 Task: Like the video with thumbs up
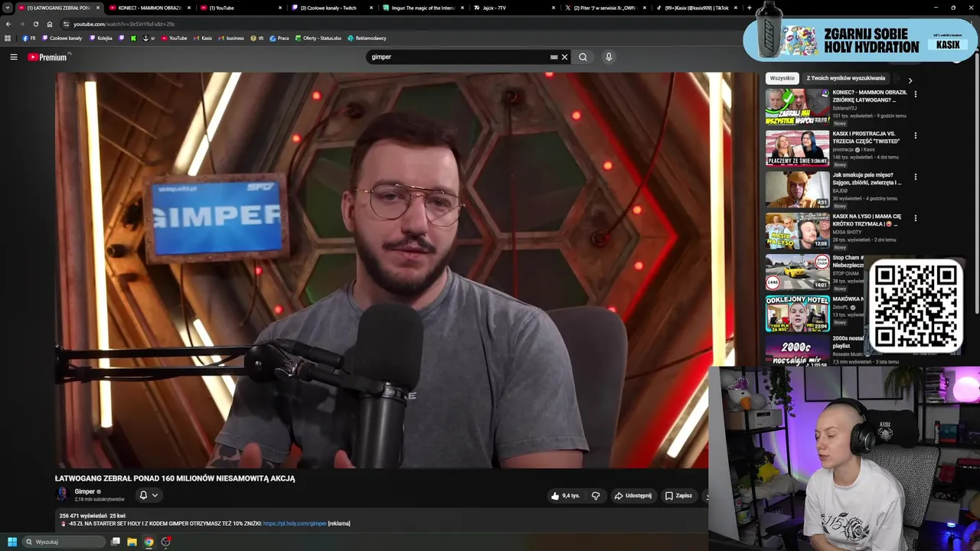coord(565,496)
